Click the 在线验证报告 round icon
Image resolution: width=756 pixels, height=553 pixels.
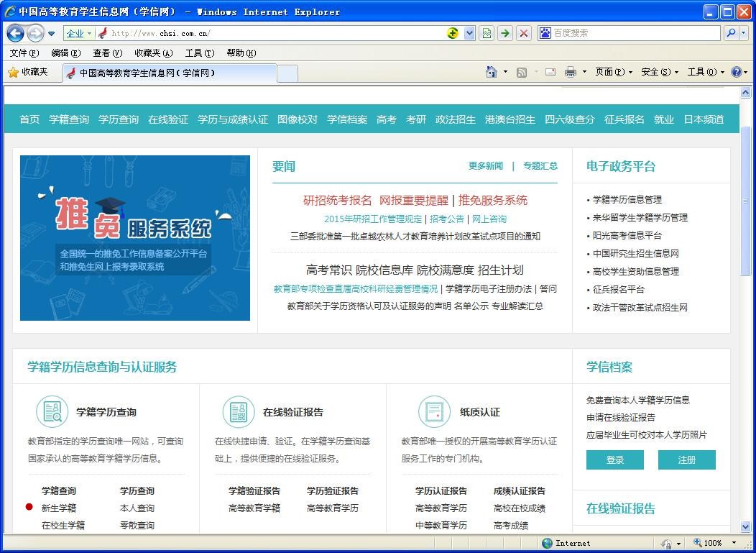(239, 412)
